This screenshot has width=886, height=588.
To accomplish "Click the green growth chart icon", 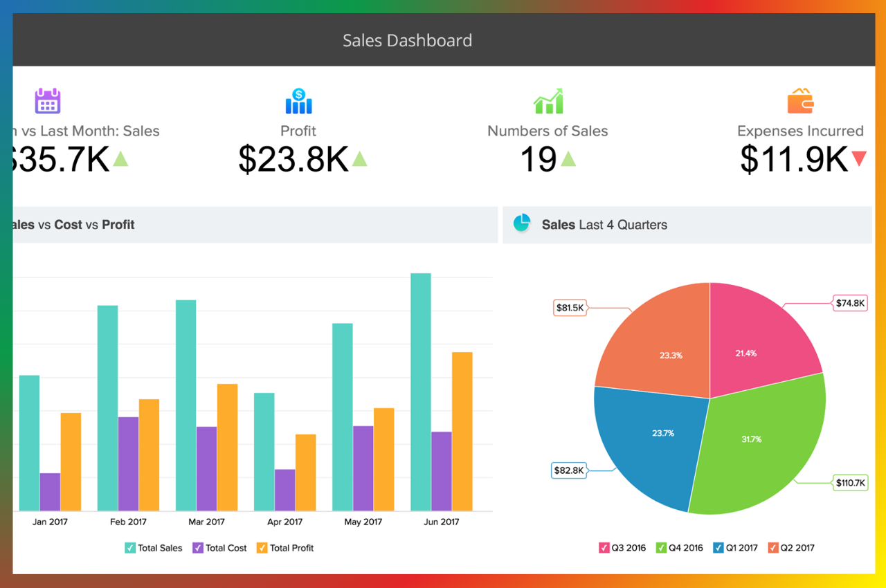I will point(548,101).
